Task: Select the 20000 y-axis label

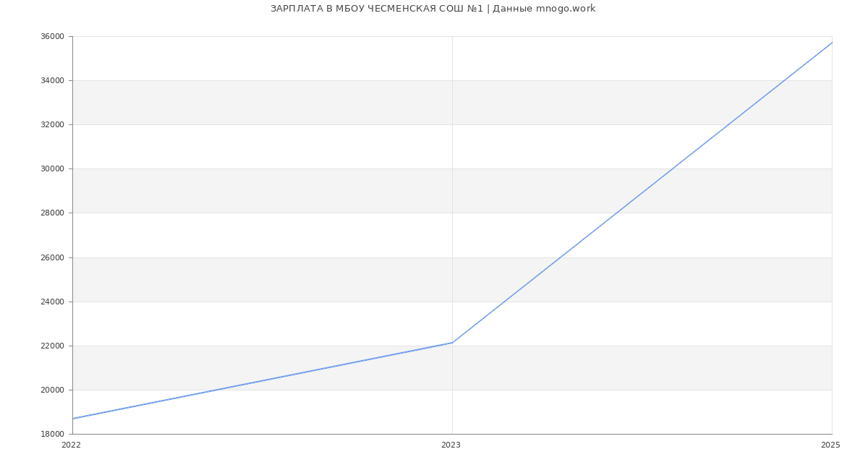Action: [53, 390]
